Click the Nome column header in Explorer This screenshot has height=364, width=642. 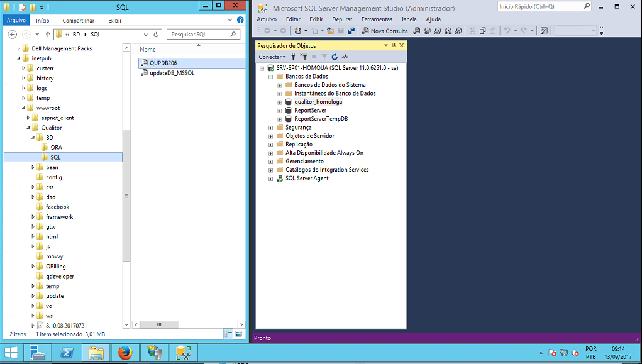tap(147, 49)
